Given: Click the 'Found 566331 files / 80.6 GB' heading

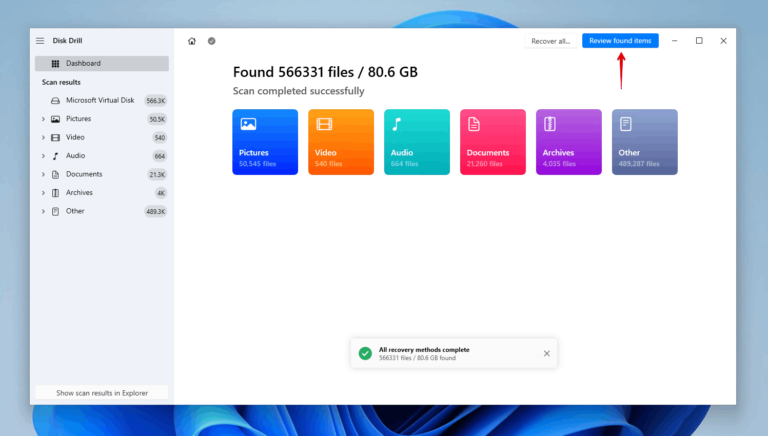Looking at the screenshot, I should click(x=325, y=72).
